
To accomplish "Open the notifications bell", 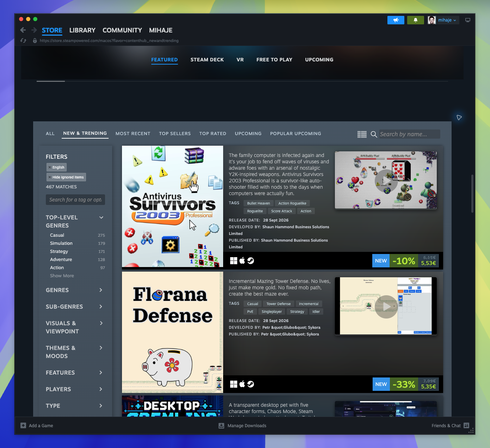I will pos(416,20).
